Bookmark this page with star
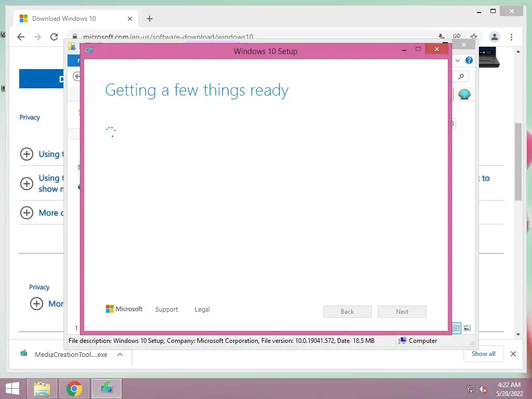 click(474, 36)
